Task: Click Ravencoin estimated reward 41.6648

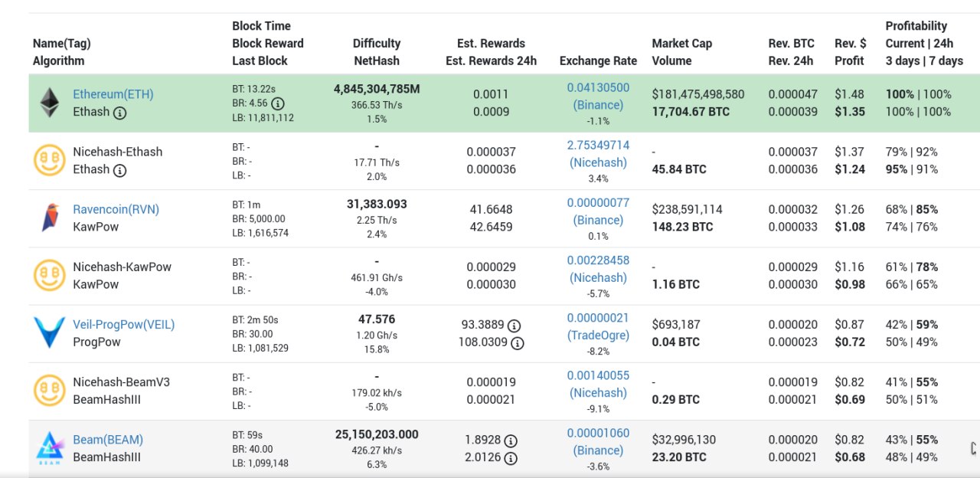Action: (x=491, y=209)
